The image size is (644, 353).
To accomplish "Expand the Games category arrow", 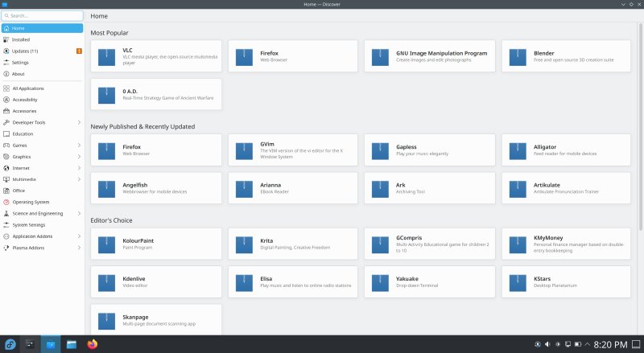I will click(79, 146).
